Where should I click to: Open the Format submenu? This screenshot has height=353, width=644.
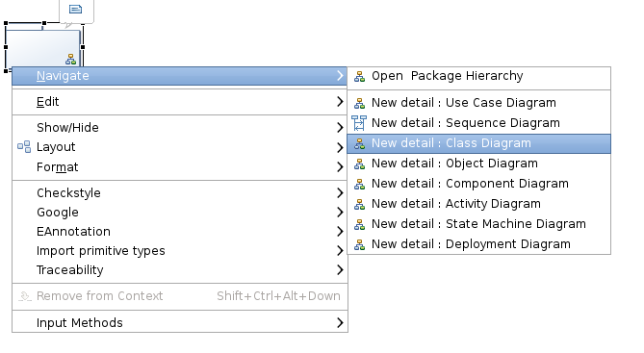coord(180,167)
